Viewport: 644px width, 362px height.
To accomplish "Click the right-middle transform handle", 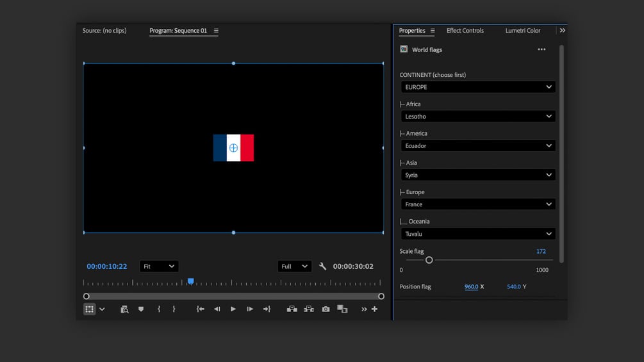I will (x=383, y=148).
